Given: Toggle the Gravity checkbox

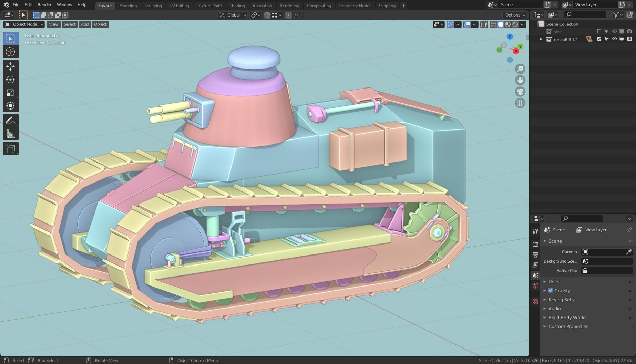Looking at the screenshot, I should pos(551,291).
